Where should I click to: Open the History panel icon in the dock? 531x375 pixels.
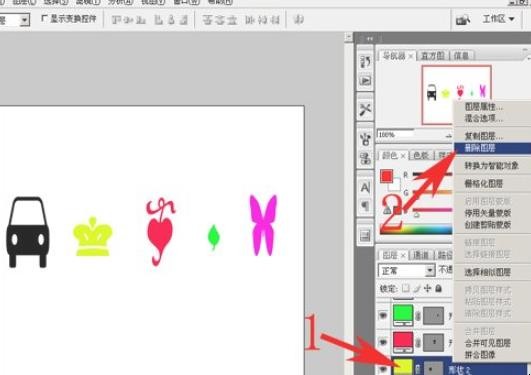tap(365, 62)
